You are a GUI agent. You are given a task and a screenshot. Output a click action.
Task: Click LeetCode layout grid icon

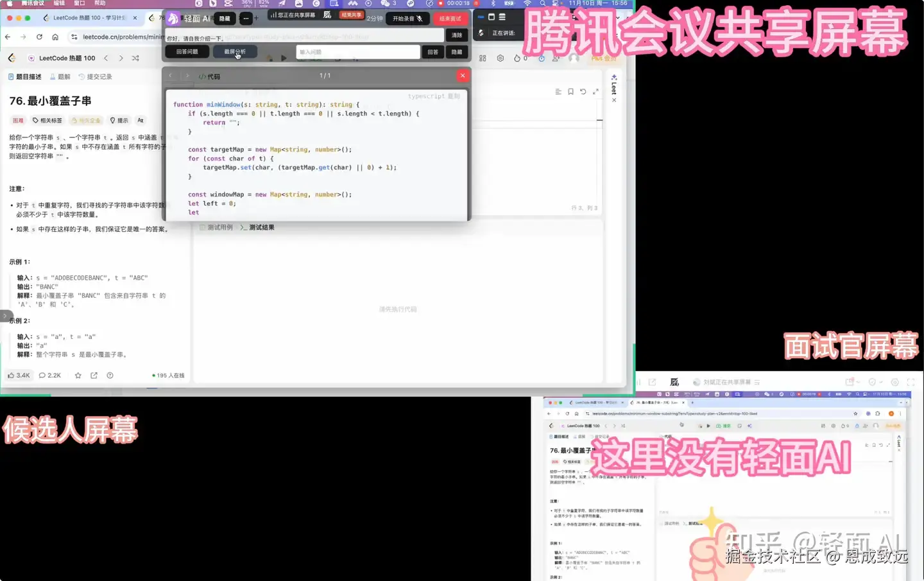pos(483,58)
